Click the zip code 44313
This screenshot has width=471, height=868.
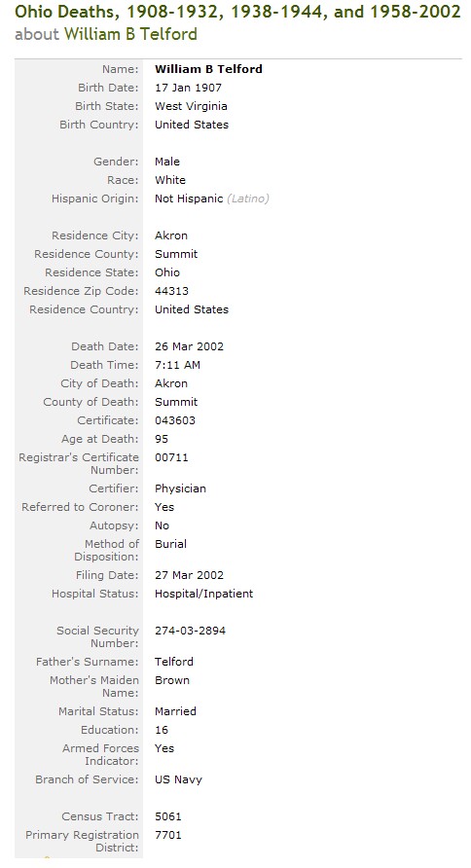[x=171, y=291]
